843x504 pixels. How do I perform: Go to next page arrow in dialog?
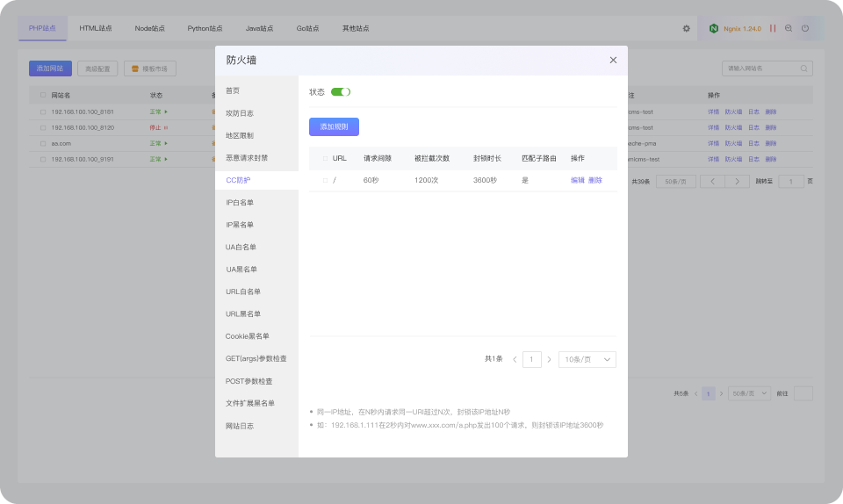[549, 359]
